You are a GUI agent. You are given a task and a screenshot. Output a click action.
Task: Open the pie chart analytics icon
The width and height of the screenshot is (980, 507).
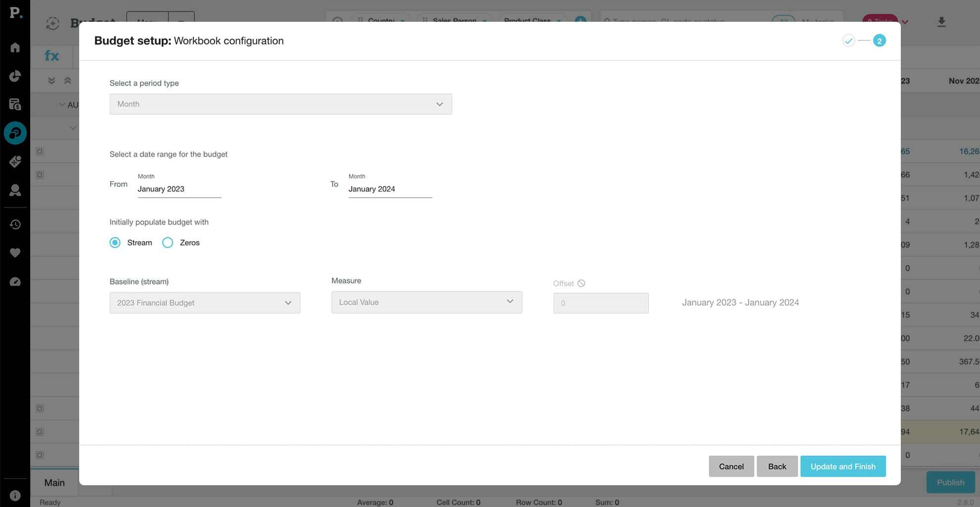tap(15, 76)
